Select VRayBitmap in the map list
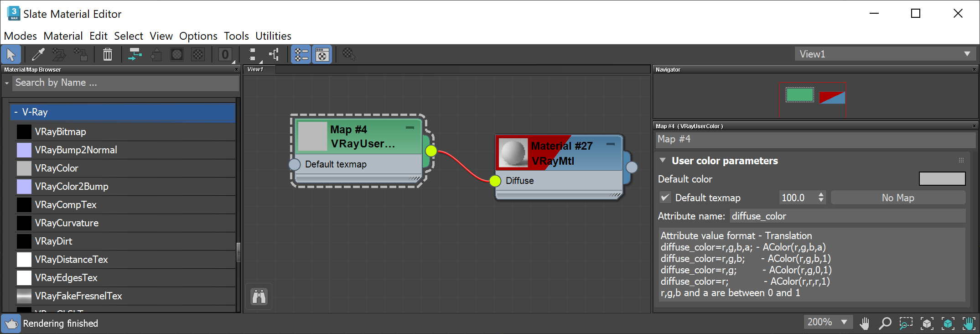 click(x=125, y=132)
